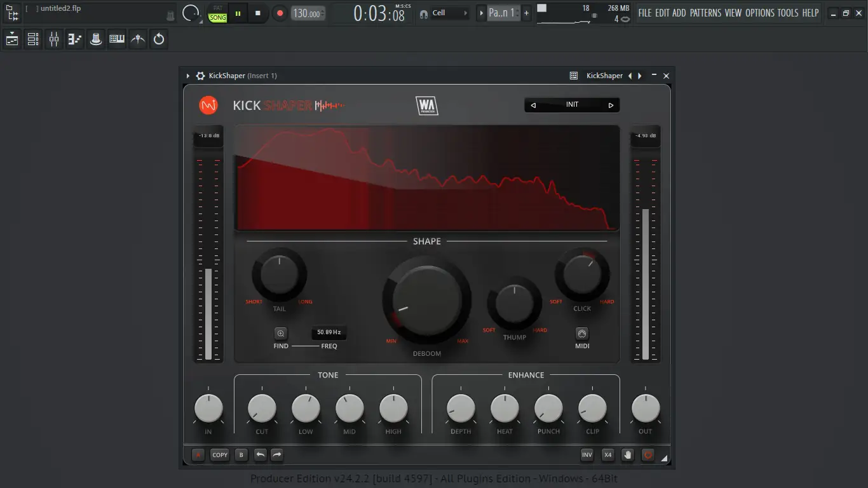The image size is (868, 488).
Task: Open the Channel Rack
Action: (x=32, y=39)
